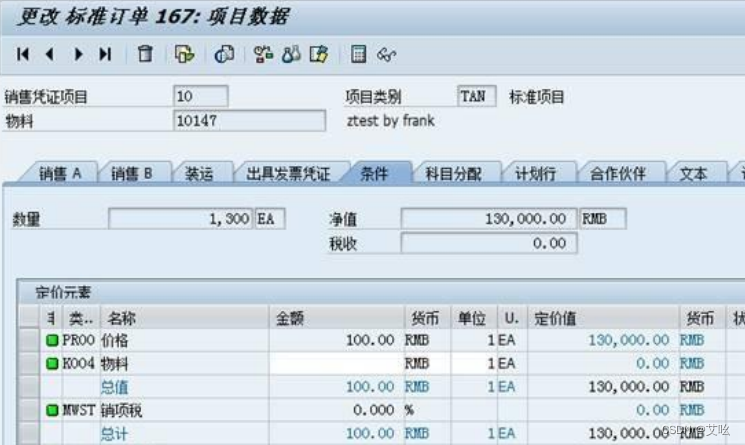Click the select-all corner of pricing table
The width and height of the screenshot is (745, 445).
[x=29, y=318]
